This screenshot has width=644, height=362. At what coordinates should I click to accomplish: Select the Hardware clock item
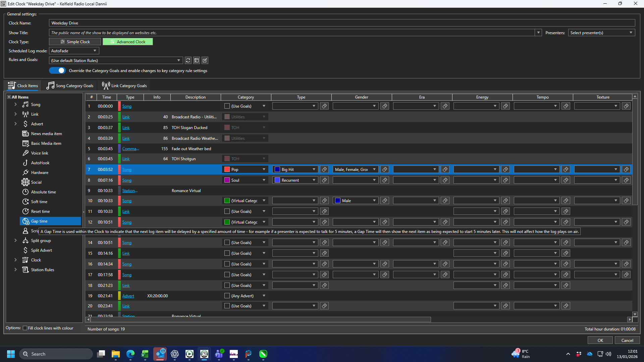point(40,173)
